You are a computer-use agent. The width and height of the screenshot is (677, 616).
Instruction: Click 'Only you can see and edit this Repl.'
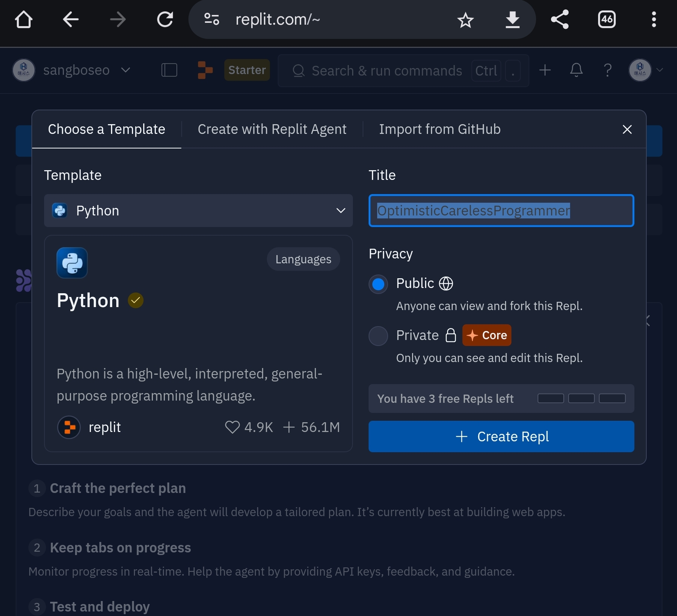489,358
